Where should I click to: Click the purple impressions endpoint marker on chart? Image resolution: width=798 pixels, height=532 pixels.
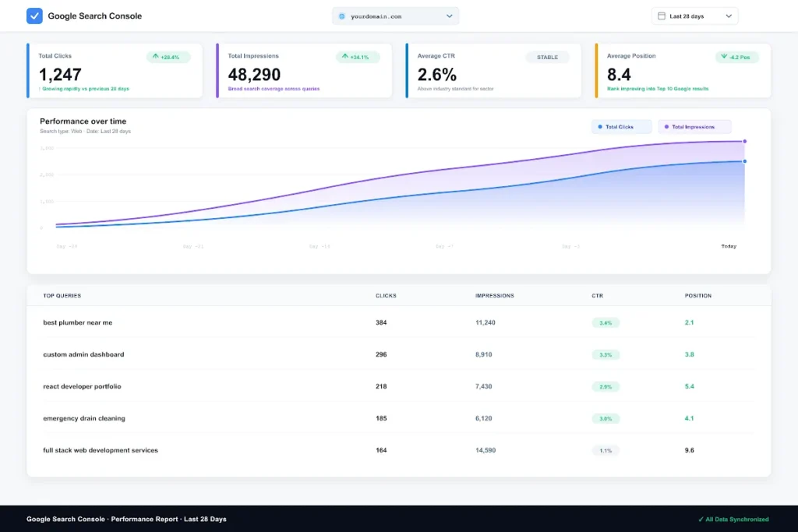point(744,142)
